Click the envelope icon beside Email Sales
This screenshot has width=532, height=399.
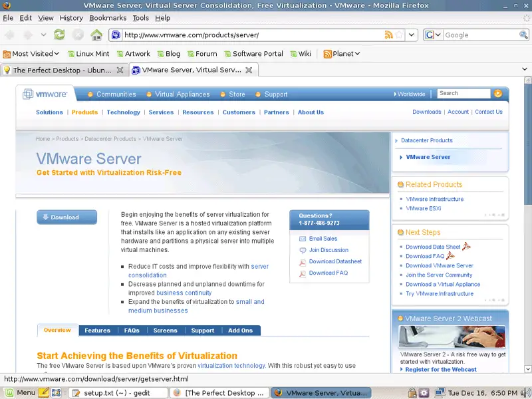[x=303, y=239]
